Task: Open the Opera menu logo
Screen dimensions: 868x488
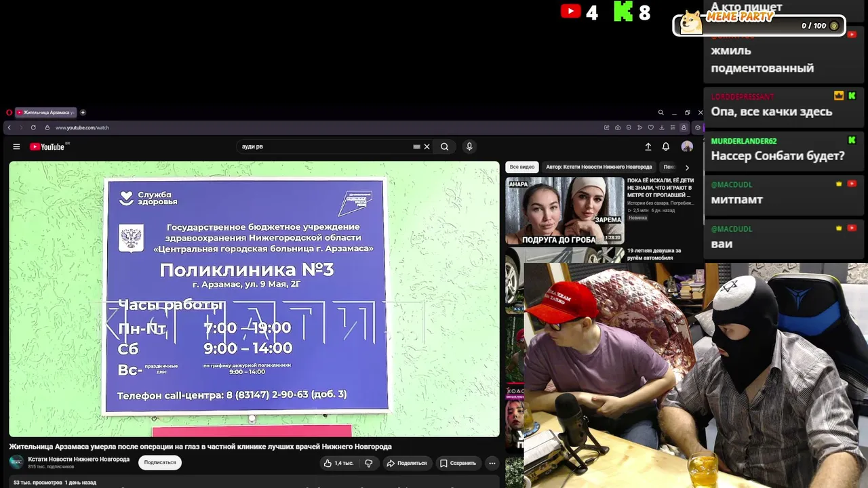Action: pos(9,113)
